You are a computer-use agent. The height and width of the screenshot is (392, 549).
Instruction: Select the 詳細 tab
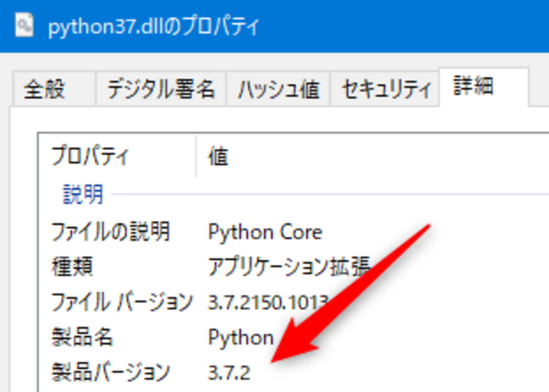click(x=484, y=87)
